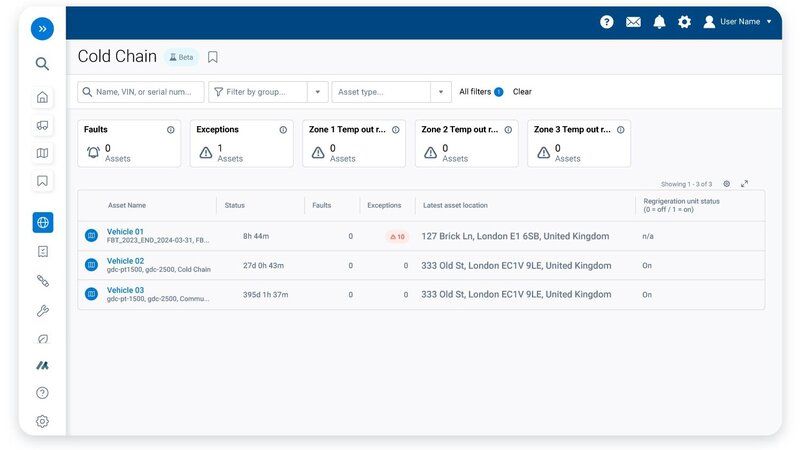Image resolution: width=800 pixels, height=450 pixels.
Task: Open the vehicle truck icon in sidebar
Action: point(42,126)
